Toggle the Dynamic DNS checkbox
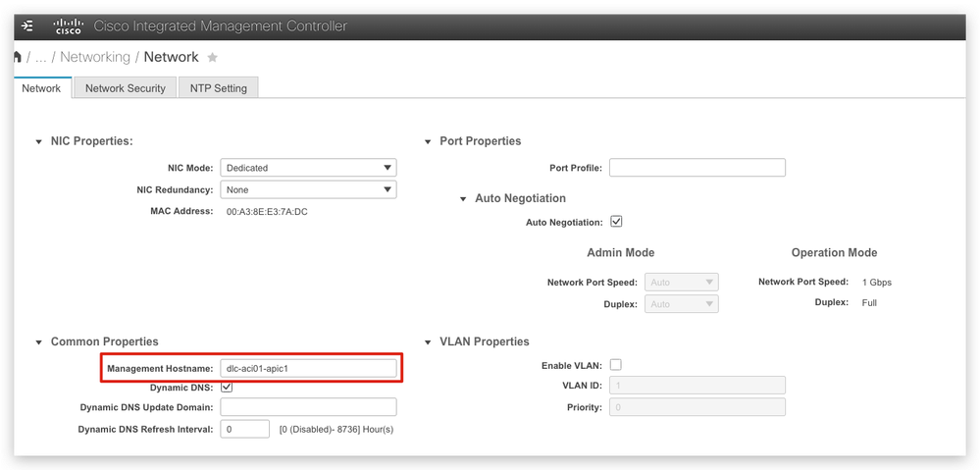Viewport: 980px width, 470px height. (227, 387)
